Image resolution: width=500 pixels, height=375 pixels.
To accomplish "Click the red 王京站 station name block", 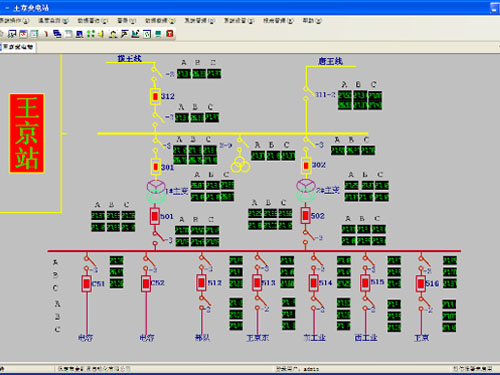I will pyautogui.click(x=27, y=133).
